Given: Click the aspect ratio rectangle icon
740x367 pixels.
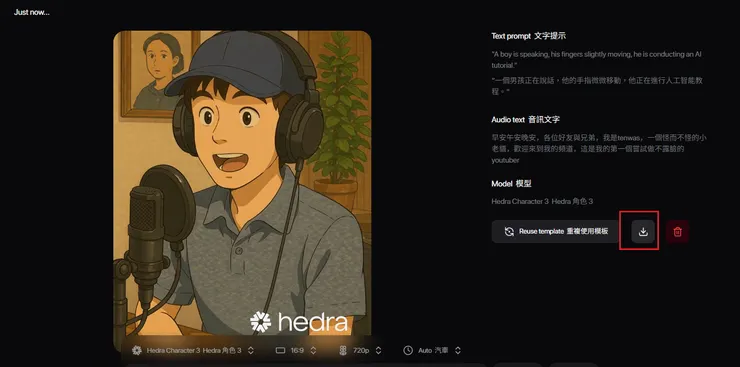Looking at the screenshot, I should tap(281, 350).
